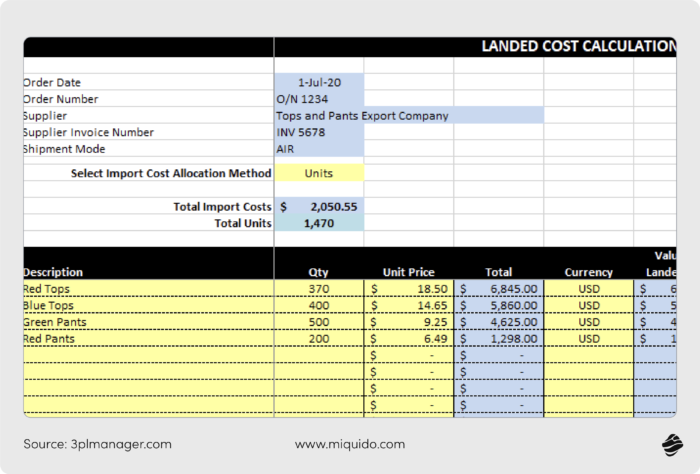Viewport: 700px width, 474px height.
Task: Select the Unit Price column header
Action: click(408, 272)
